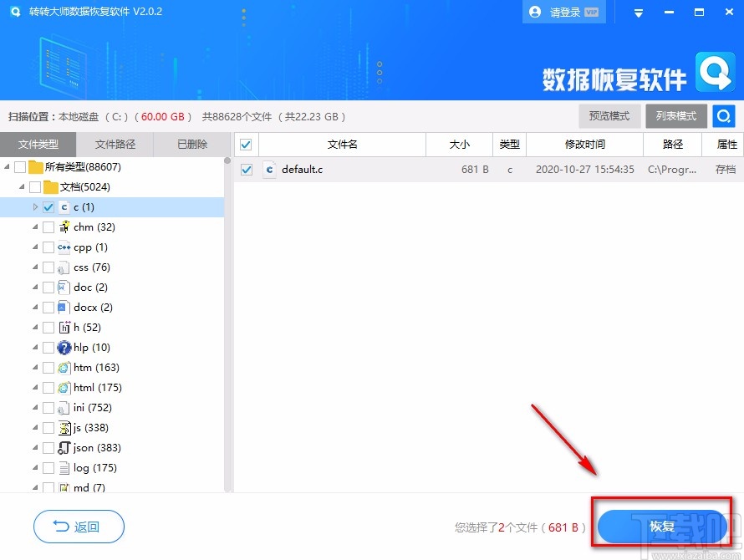Uncheck the c (1) file type
Screen dimensions: 744x560
coord(48,206)
